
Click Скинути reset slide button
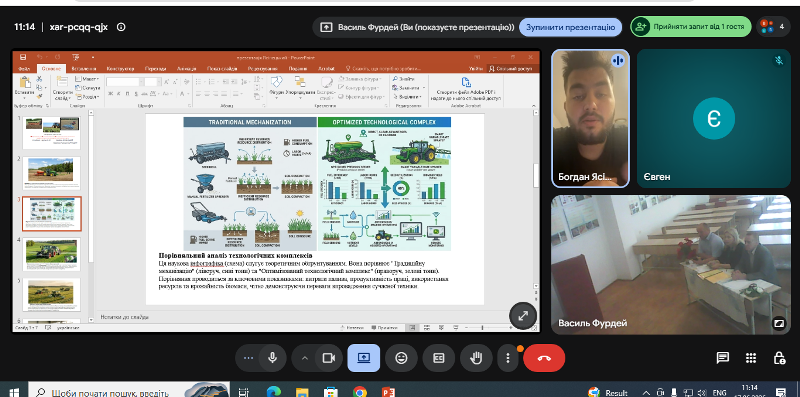[87, 88]
